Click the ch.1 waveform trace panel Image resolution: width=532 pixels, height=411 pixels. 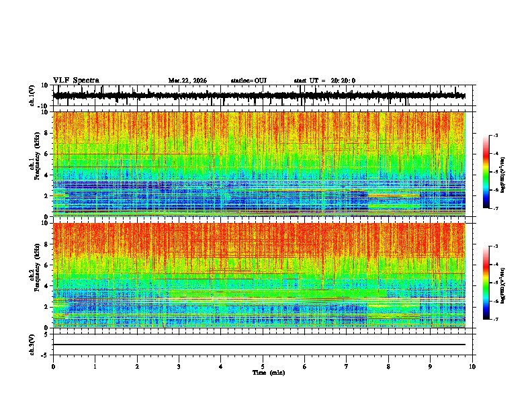pos(264,95)
